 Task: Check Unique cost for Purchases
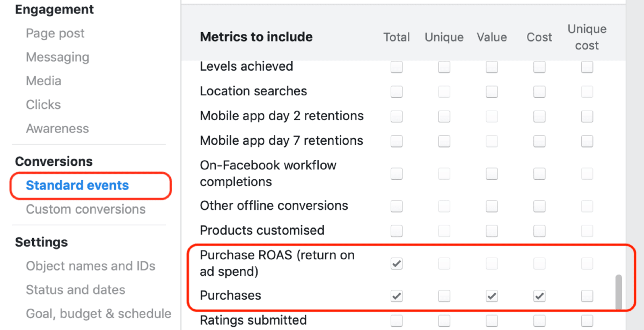click(587, 296)
